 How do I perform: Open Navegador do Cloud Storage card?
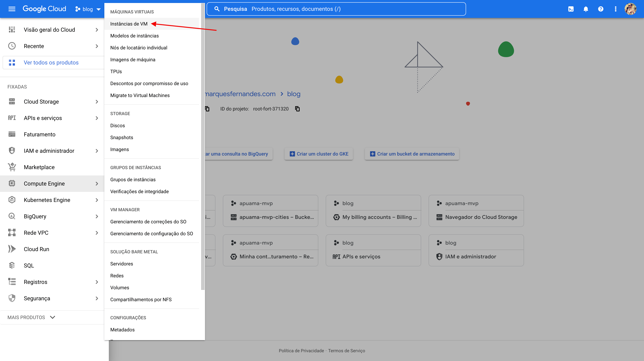(x=476, y=211)
